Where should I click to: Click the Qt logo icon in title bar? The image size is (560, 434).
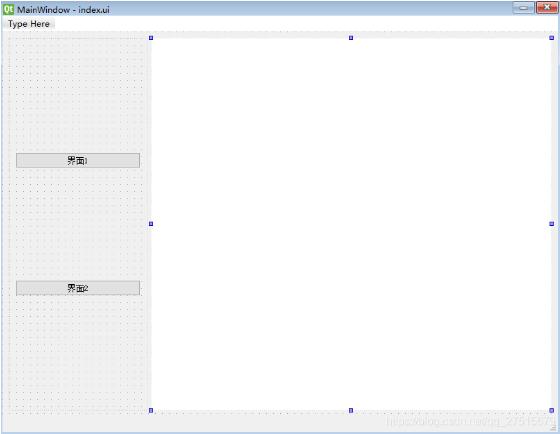point(8,9)
